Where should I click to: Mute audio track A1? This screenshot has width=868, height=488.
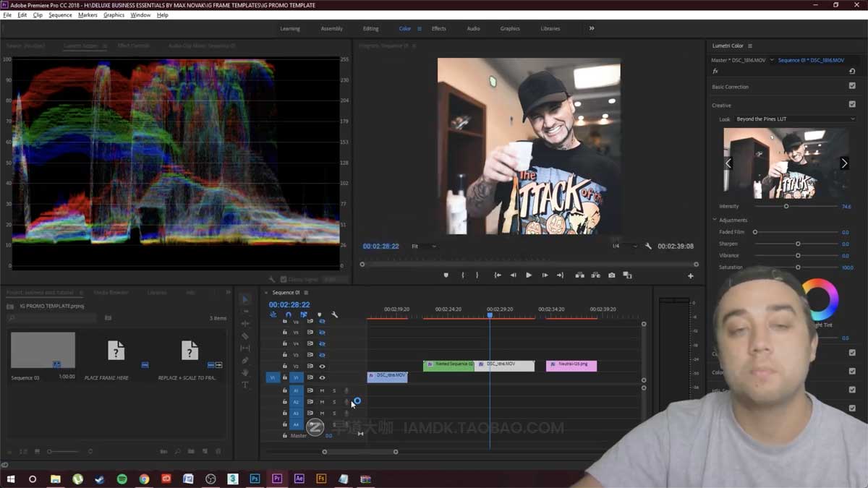pyautogui.click(x=322, y=390)
